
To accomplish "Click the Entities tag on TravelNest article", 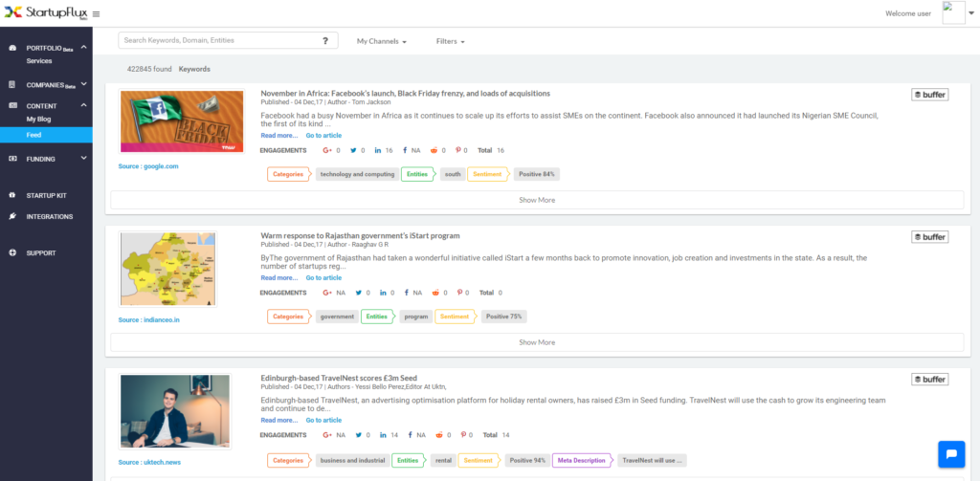I will tap(409, 460).
